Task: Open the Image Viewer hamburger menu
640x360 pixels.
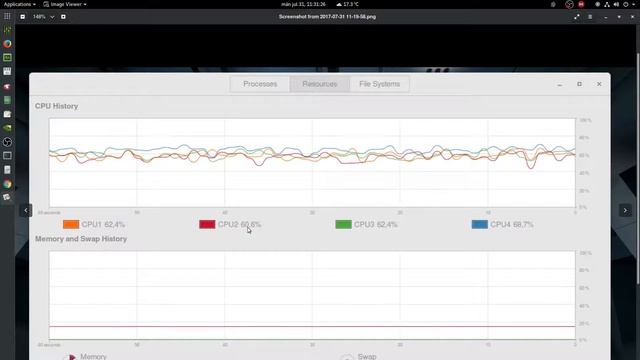Action: [x=590, y=17]
